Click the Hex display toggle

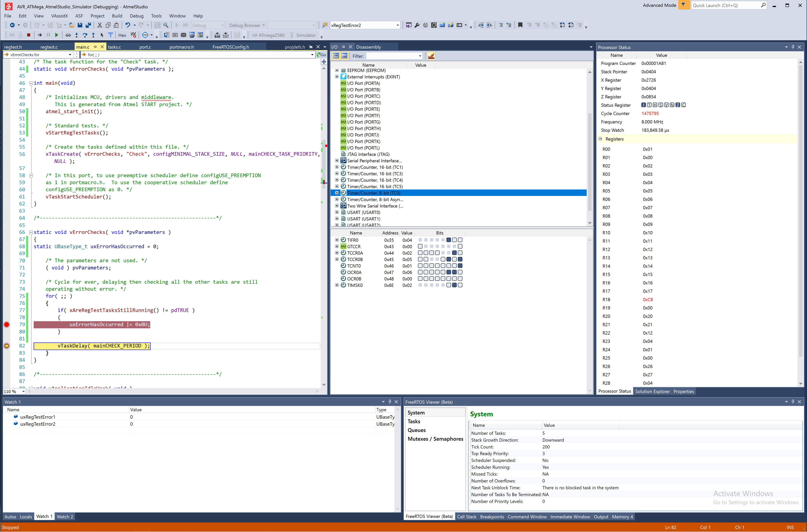[122, 35]
